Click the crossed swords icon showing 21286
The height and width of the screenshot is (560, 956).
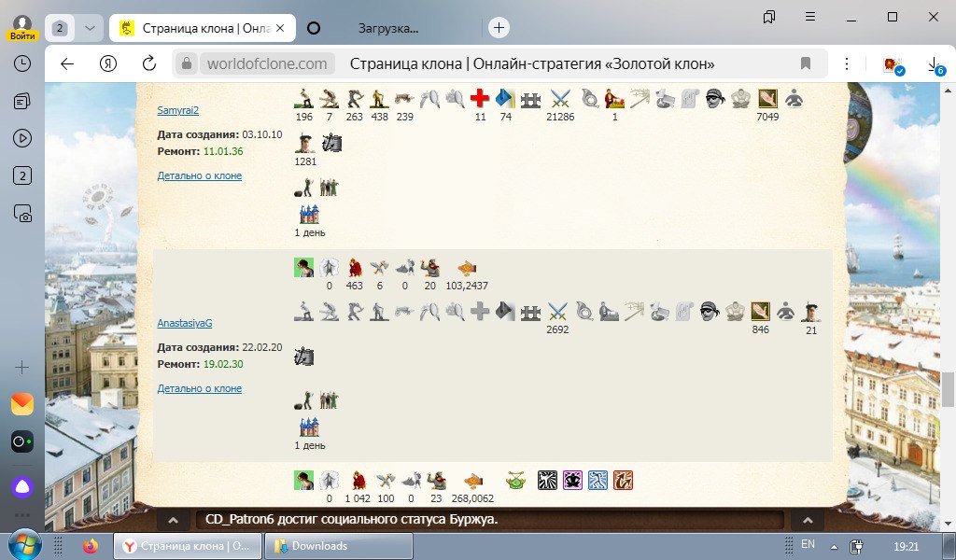[x=560, y=98]
